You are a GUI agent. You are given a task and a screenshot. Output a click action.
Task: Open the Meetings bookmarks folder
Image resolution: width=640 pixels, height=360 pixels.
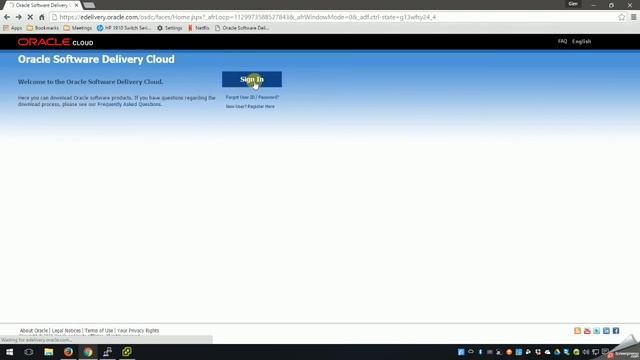click(78, 28)
